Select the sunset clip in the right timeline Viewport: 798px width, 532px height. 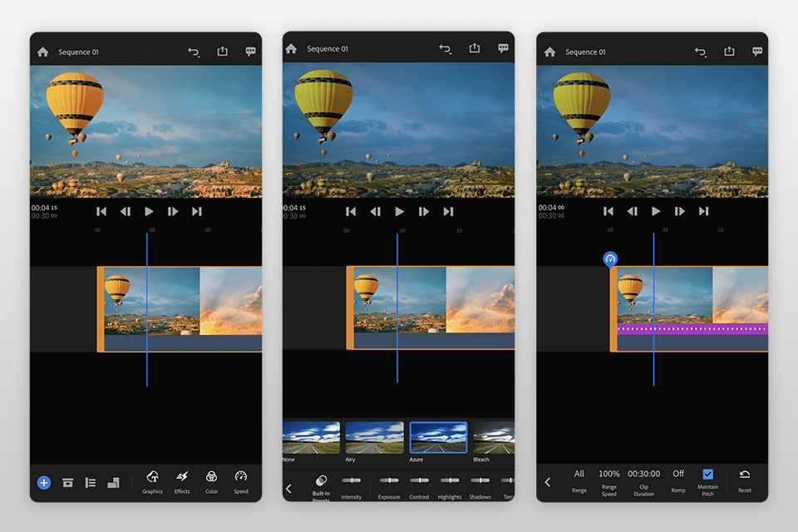tap(741, 295)
